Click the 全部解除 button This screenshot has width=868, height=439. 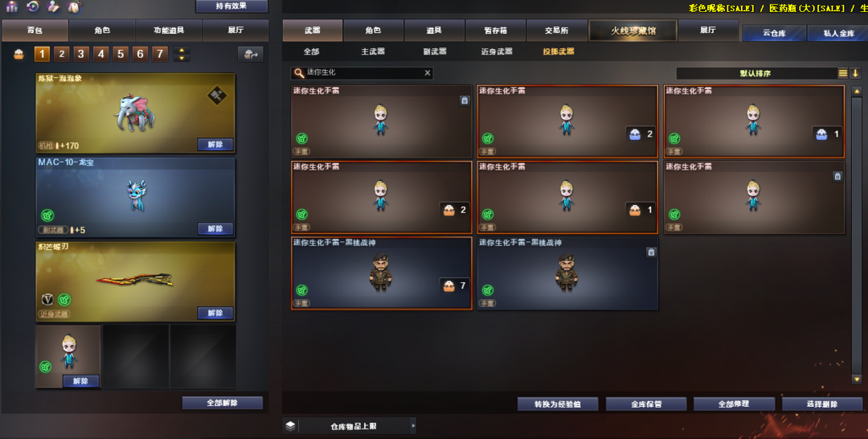click(223, 403)
